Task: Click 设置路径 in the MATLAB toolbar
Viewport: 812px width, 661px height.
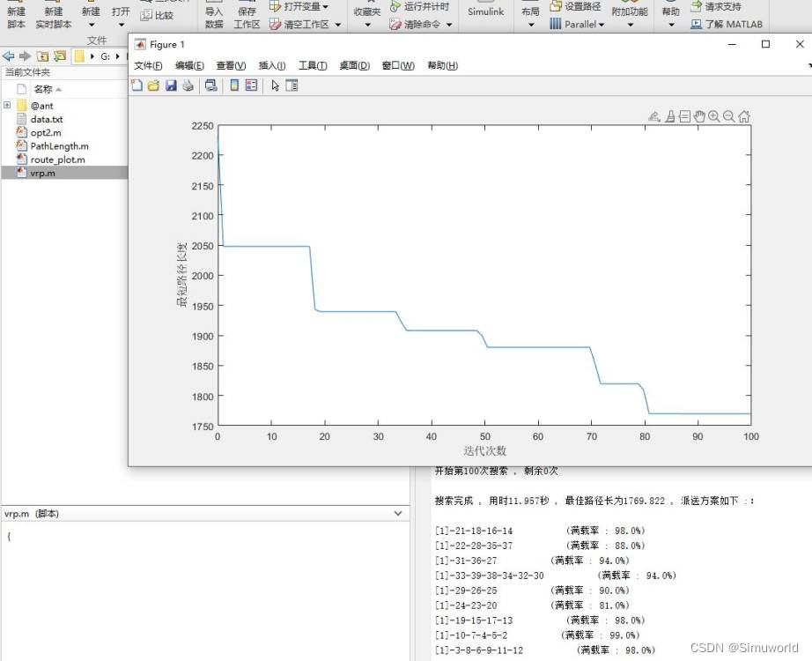Action: tap(585, 5)
